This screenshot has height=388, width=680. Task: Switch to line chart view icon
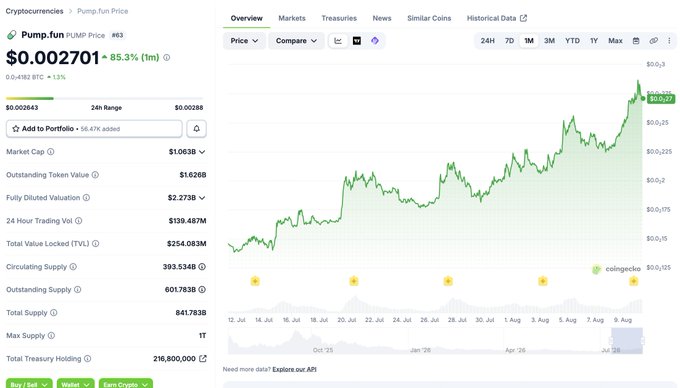pyautogui.click(x=338, y=41)
